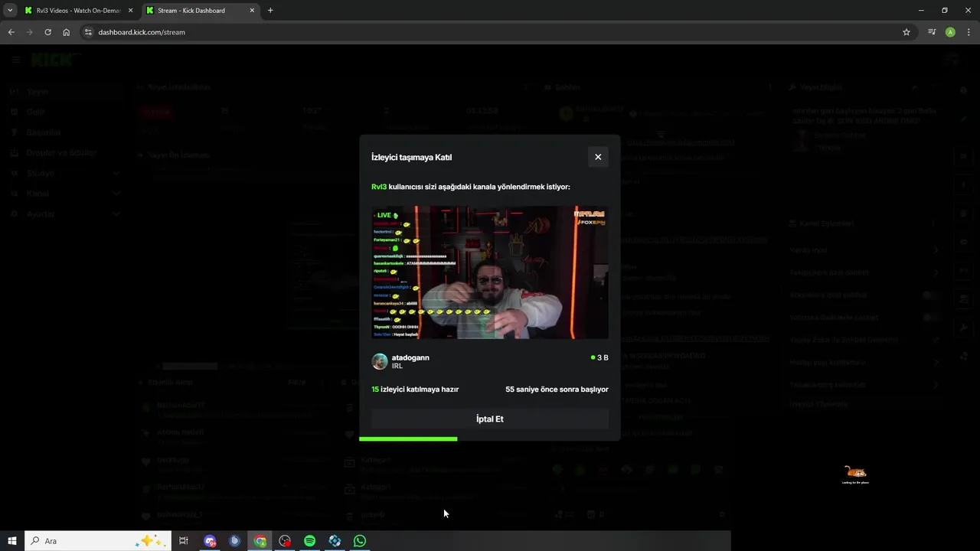Click the 'İzleyici taşımaya Katıl' dialog title
This screenshot has height=551, width=980.
pos(411,157)
